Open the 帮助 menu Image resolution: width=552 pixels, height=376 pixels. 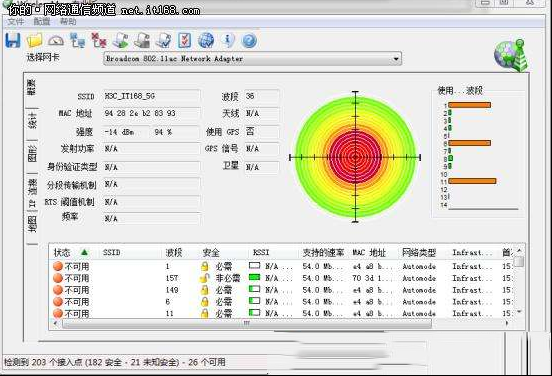68,22
